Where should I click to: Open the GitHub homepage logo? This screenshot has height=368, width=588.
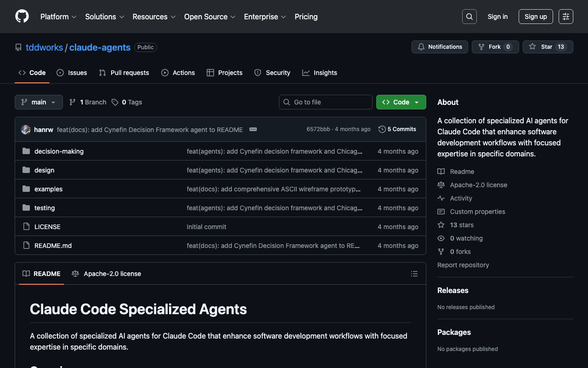click(22, 17)
